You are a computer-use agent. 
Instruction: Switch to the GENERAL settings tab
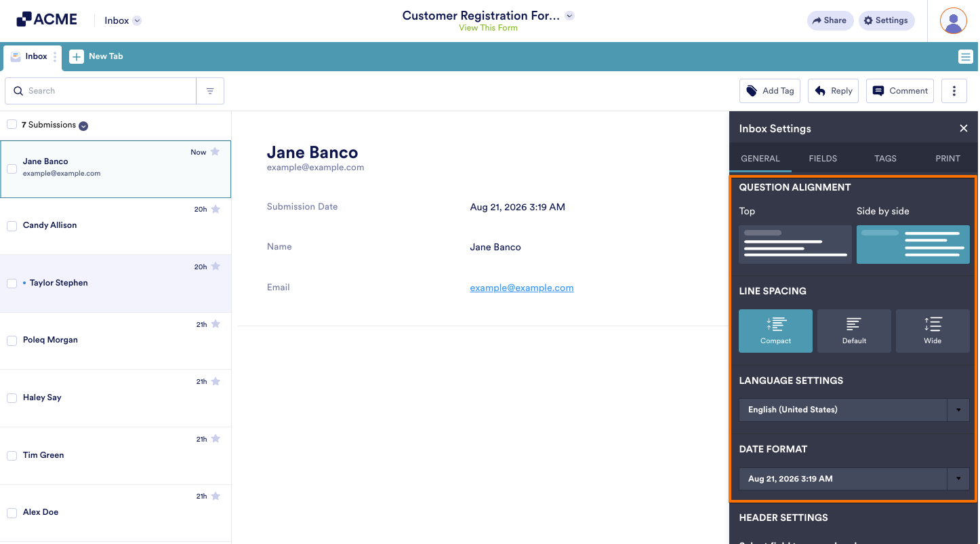[760, 159]
